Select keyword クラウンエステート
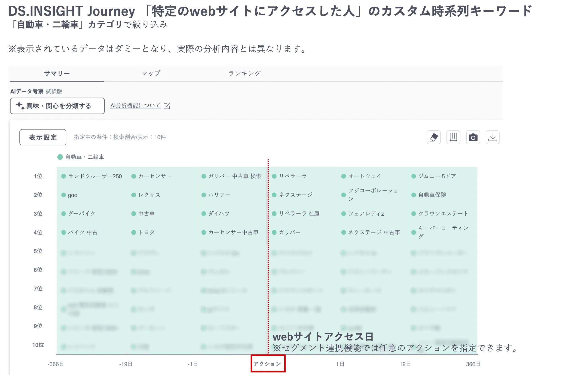The width and height of the screenshot is (588, 375). coord(443,214)
